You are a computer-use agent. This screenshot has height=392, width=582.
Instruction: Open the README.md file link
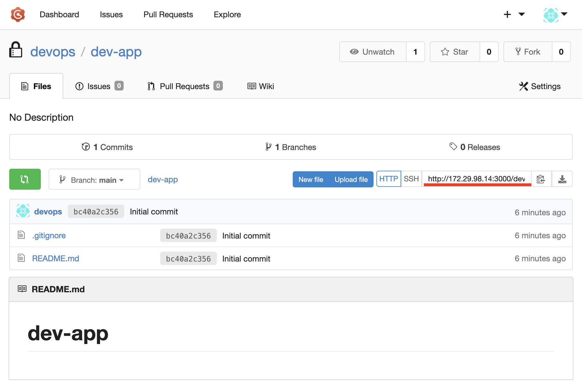pos(55,258)
